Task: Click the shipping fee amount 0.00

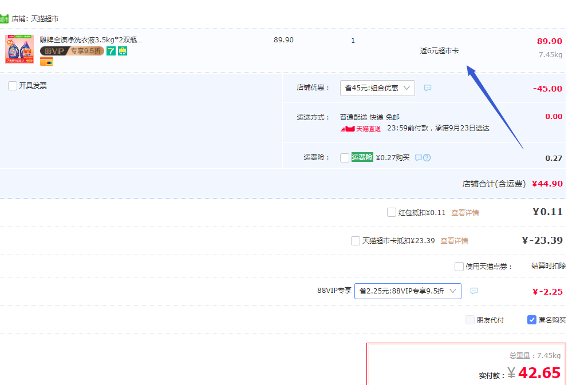Action: click(554, 117)
